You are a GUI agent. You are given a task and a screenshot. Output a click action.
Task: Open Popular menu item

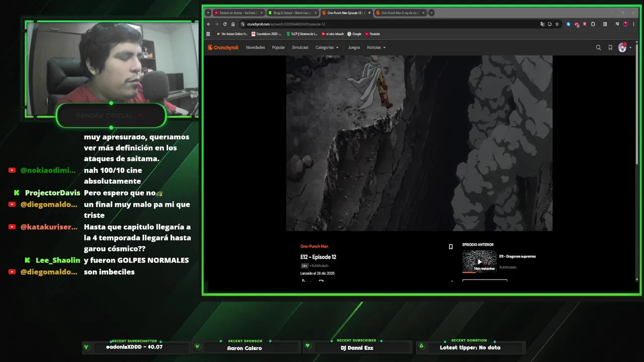coord(278,48)
